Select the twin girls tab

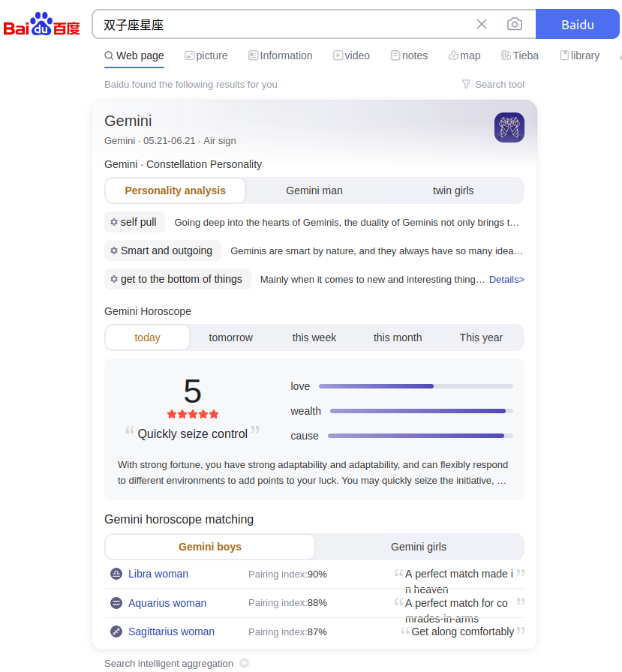pyautogui.click(x=453, y=190)
